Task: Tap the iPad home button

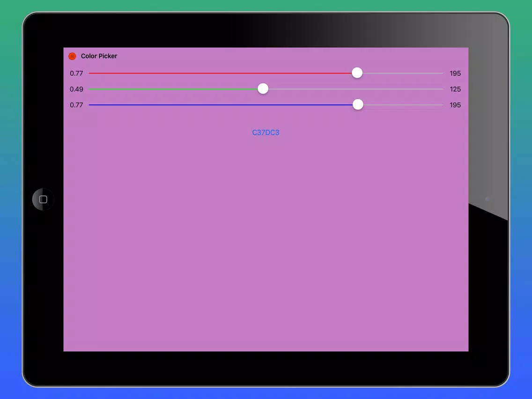Action: click(x=43, y=199)
